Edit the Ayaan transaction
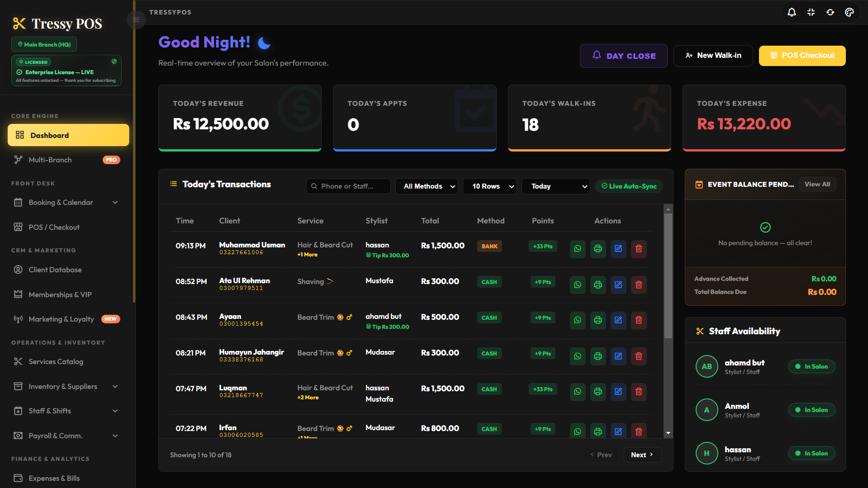 [x=618, y=320]
